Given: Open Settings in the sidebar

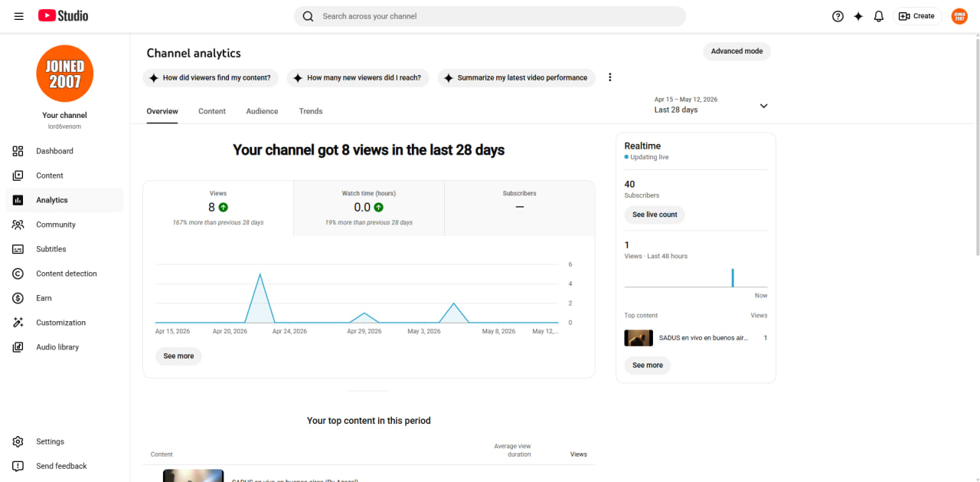Looking at the screenshot, I should [x=65, y=441].
